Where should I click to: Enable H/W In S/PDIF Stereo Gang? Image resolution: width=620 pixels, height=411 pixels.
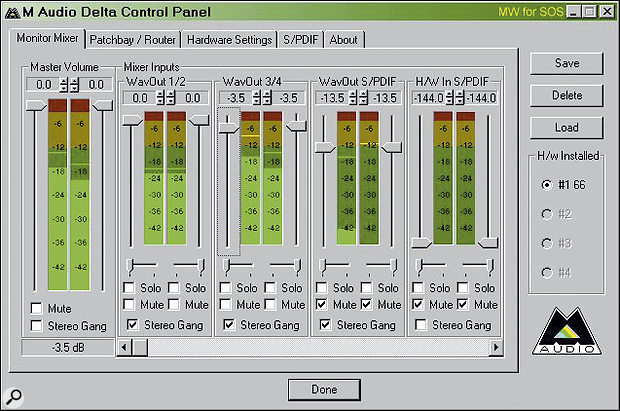click(421, 325)
